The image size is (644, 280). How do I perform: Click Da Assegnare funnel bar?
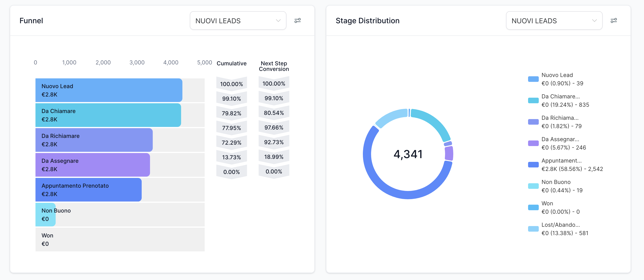[92, 165]
